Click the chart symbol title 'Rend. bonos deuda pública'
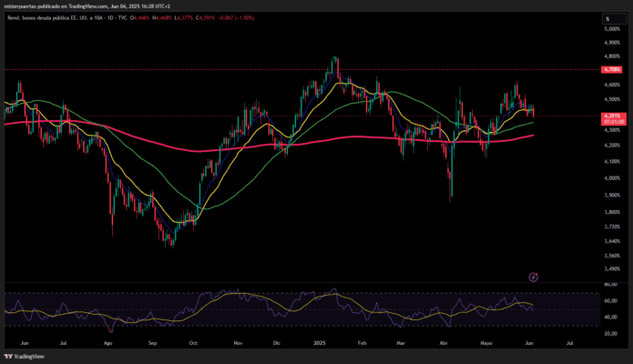The height and width of the screenshot is (364, 633). tap(46, 18)
